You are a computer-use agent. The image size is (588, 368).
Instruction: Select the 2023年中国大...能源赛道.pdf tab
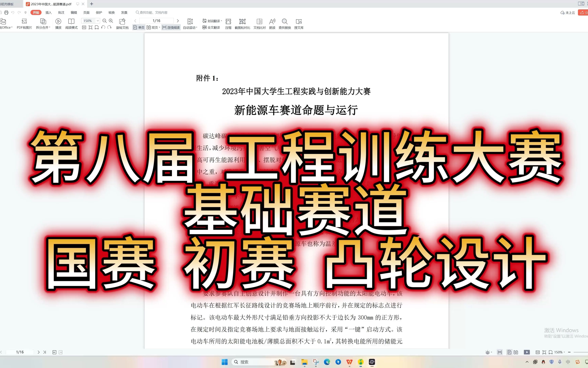[x=51, y=4]
